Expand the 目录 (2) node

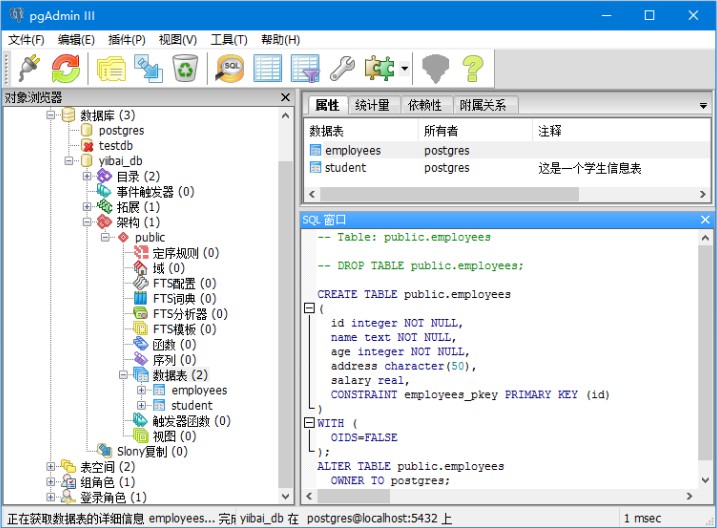[x=87, y=176]
